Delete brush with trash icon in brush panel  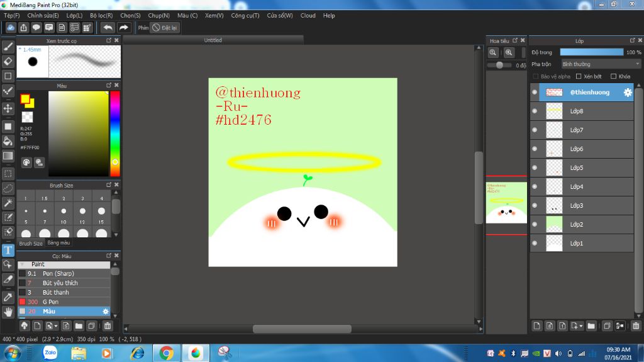click(107, 326)
